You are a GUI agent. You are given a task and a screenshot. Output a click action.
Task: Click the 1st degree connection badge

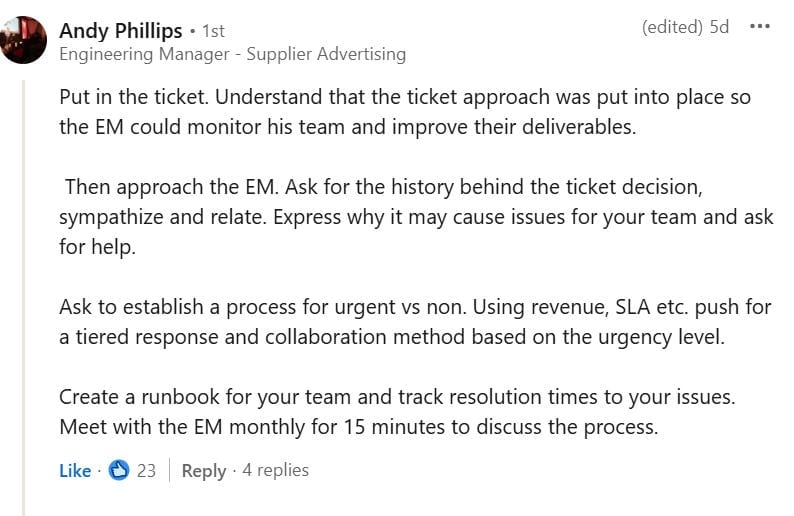(x=213, y=31)
